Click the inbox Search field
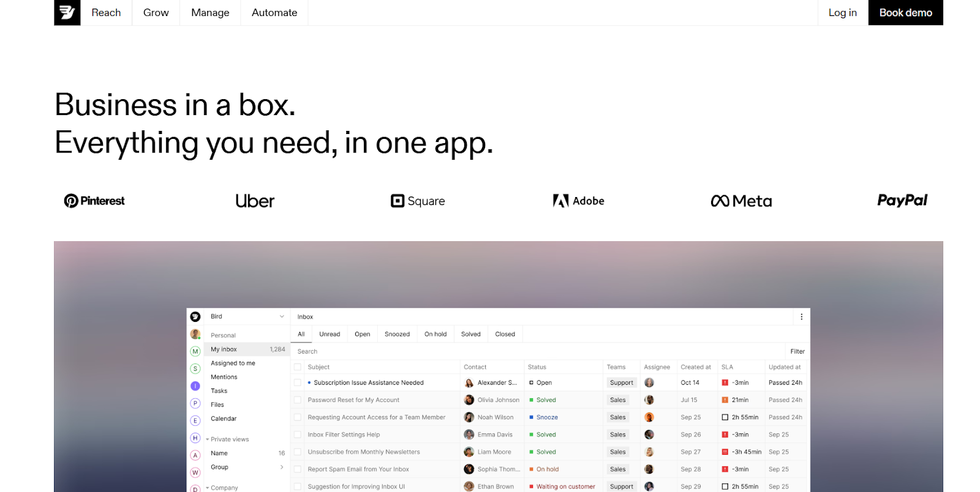The width and height of the screenshot is (980, 492). [x=538, y=351]
